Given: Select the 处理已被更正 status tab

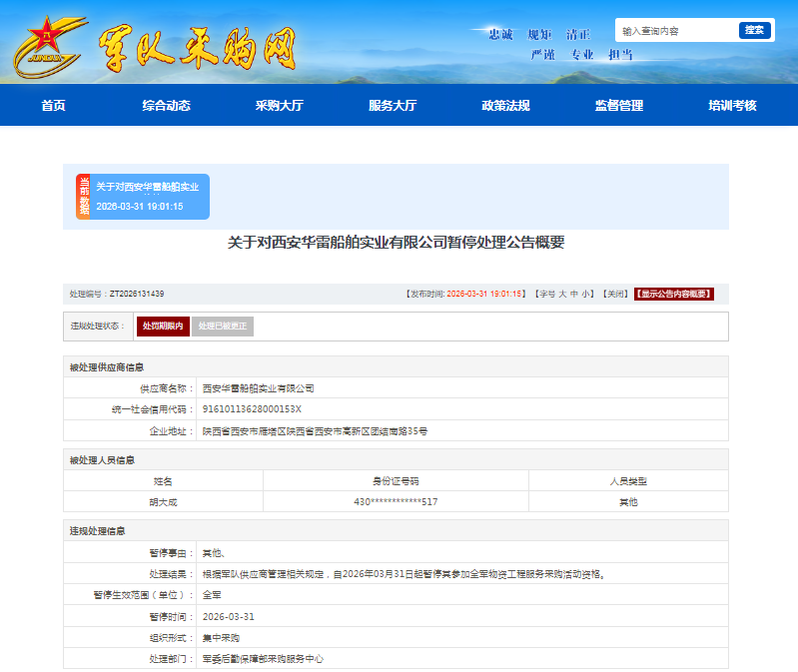Looking at the screenshot, I should click(222, 327).
